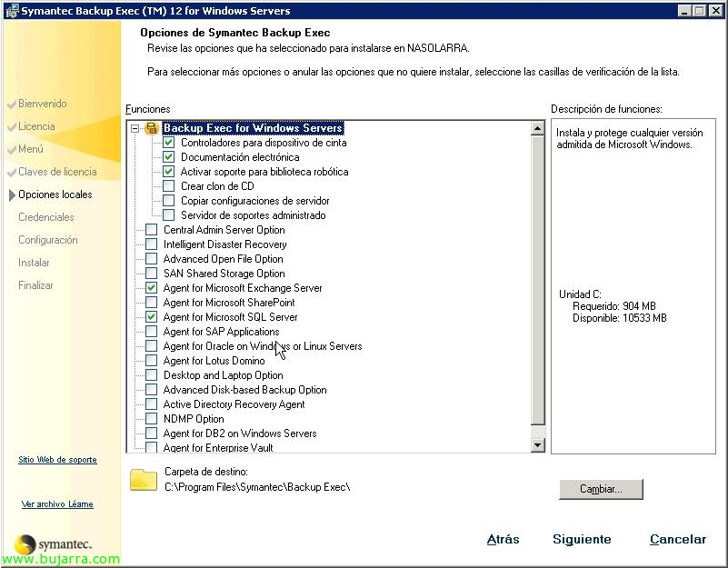This screenshot has width=728, height=568.
Task: Select the Opciones locales step
Action: click(55, 194)
